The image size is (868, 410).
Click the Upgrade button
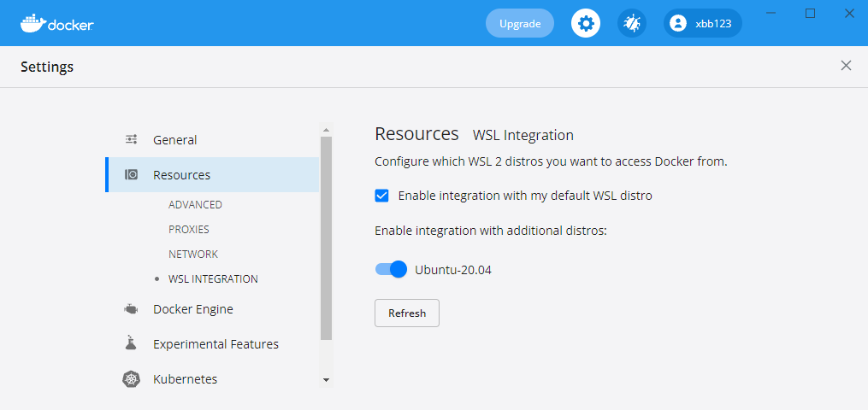(520, 23)
